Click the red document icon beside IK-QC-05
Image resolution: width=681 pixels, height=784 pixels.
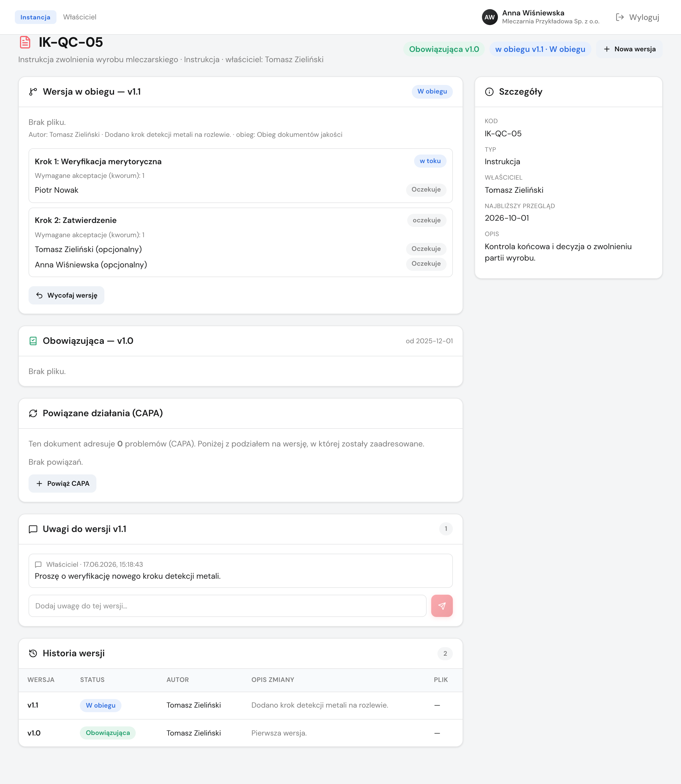pos(25,42)
